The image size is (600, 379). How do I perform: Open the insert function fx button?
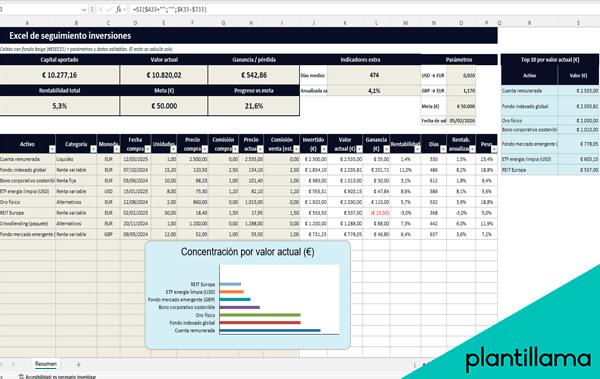pos(119,9)
